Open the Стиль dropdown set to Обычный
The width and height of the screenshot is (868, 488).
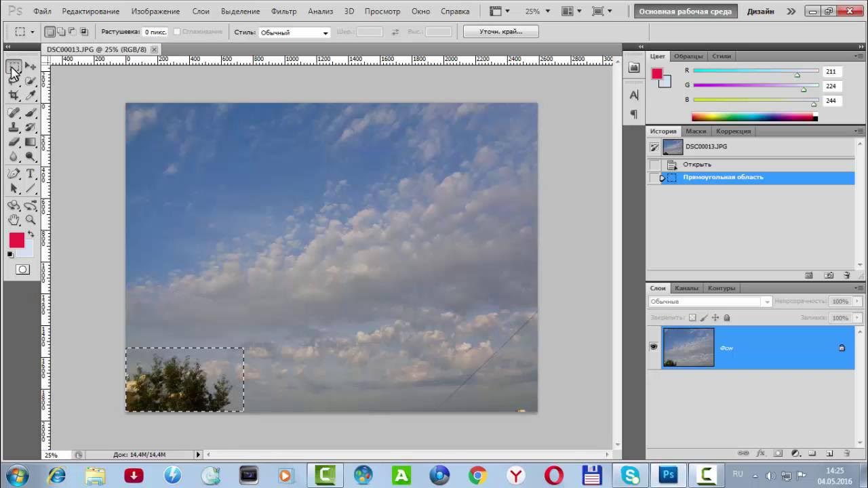(294, 33)
